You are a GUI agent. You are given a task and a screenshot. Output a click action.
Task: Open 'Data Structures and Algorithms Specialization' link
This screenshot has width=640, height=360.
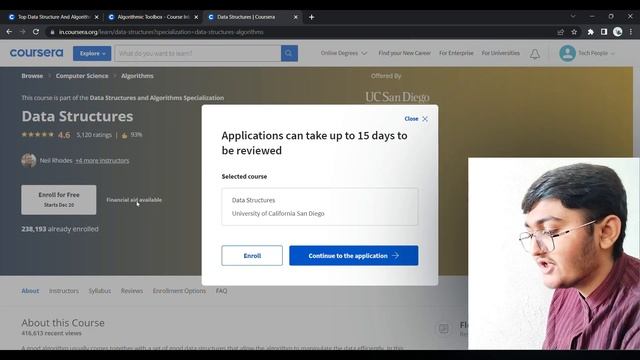point(157,98)
